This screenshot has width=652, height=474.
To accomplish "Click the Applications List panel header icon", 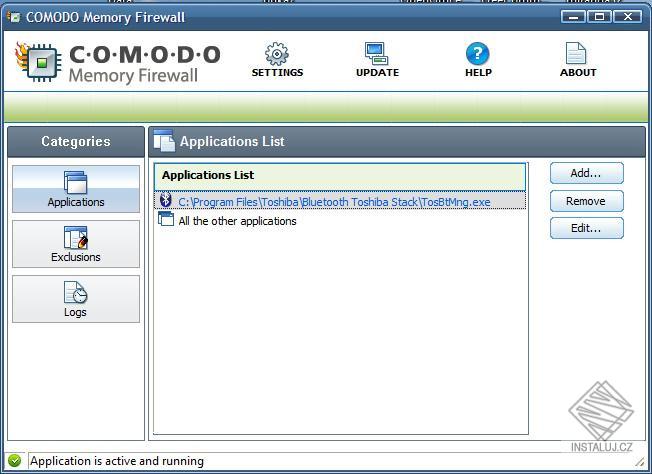I will pos(164,141).
